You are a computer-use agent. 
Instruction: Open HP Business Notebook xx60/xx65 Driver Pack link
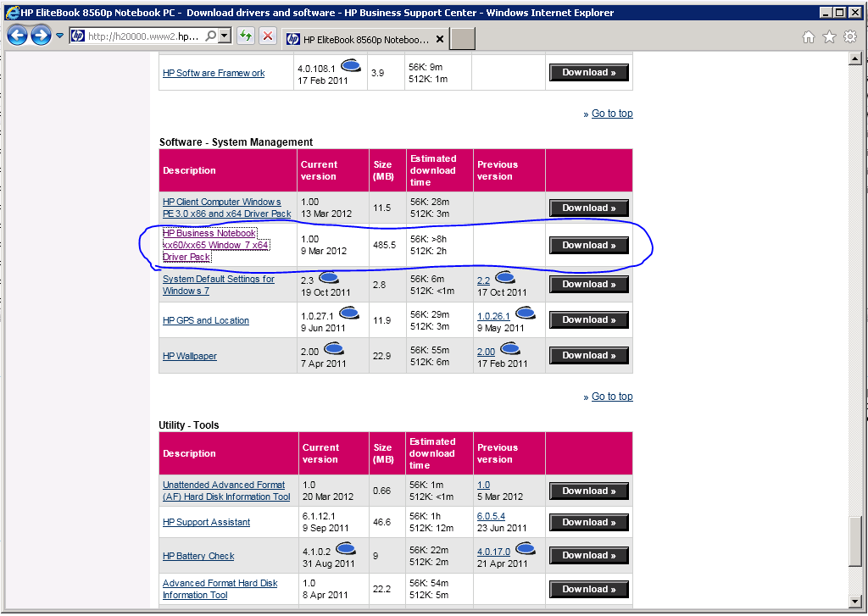point(216,245)
